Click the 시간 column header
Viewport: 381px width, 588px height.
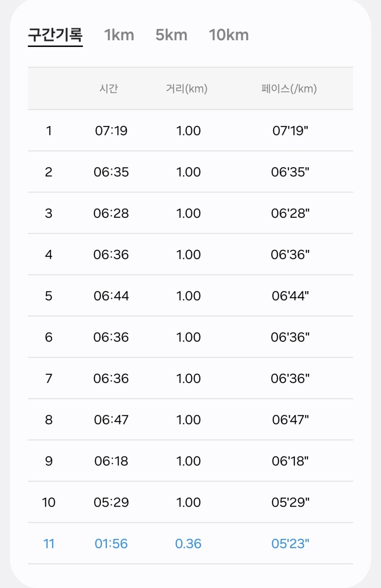(109, 88)
